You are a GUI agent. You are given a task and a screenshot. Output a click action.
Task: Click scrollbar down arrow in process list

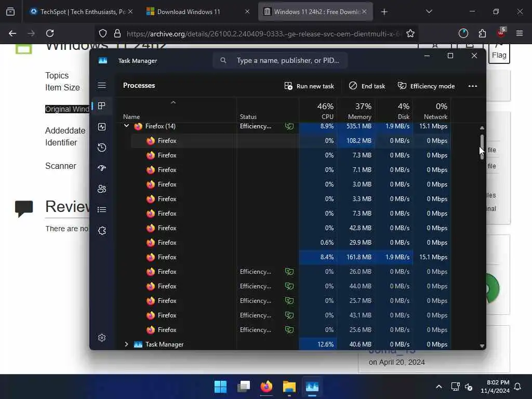482,346
